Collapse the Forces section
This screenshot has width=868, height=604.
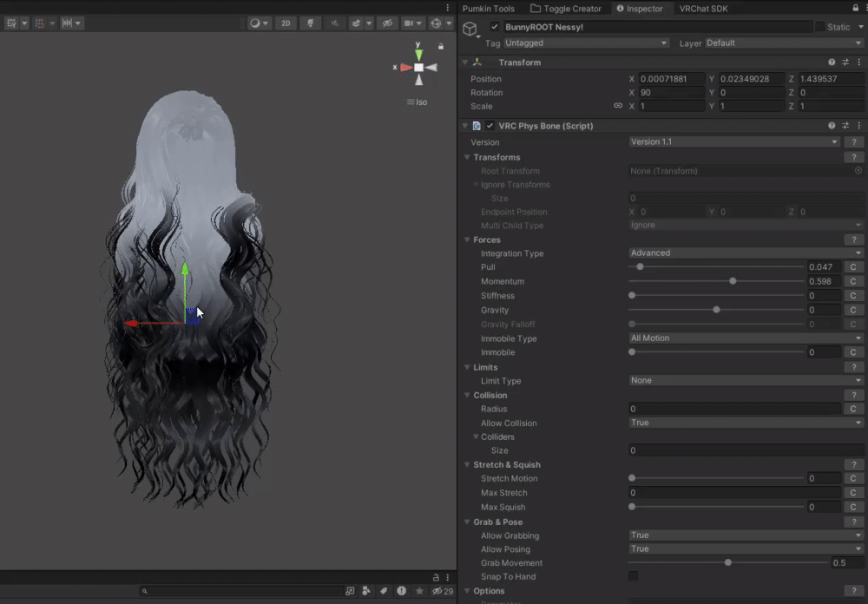(466, 240)
